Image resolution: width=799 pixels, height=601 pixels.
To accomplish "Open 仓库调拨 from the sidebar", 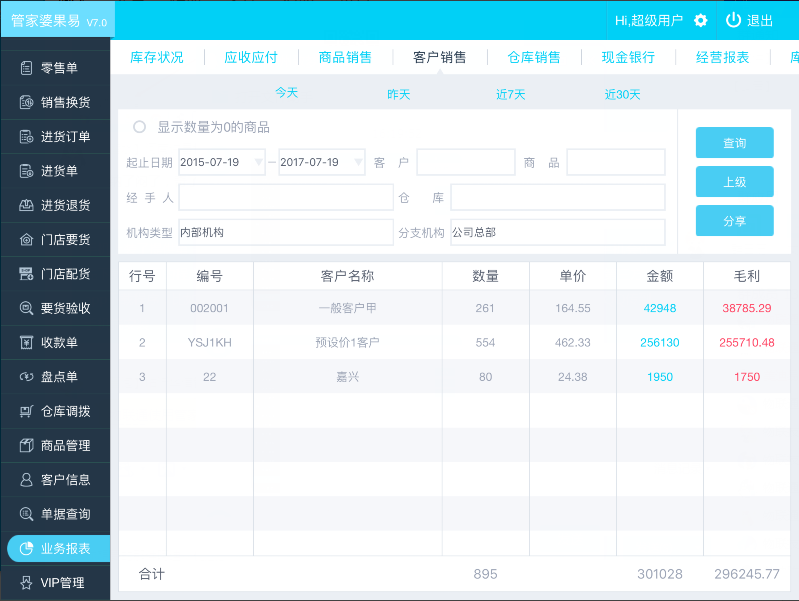I will pyautogui.click(x=56, y=411).
